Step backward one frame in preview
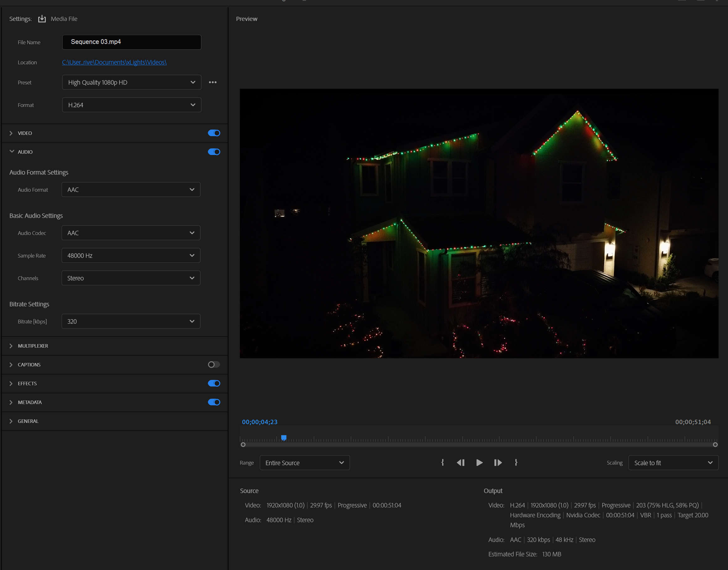728x570 pixels. [x=461, y=462]
